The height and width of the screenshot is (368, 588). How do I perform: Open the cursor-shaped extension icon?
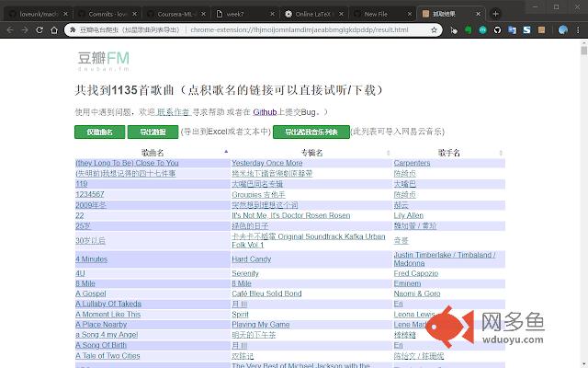coord(454,30)
